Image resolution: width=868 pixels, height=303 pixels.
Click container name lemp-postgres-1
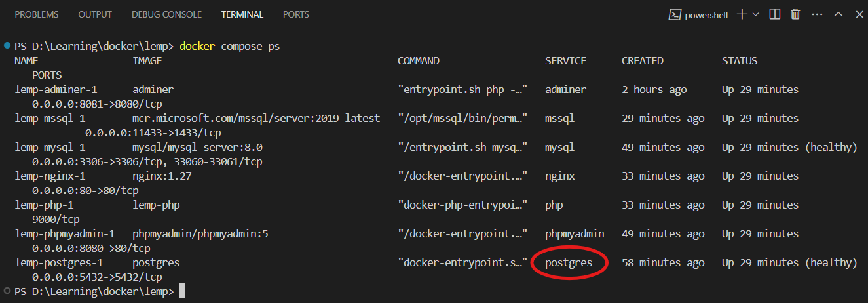click(59, 262)
